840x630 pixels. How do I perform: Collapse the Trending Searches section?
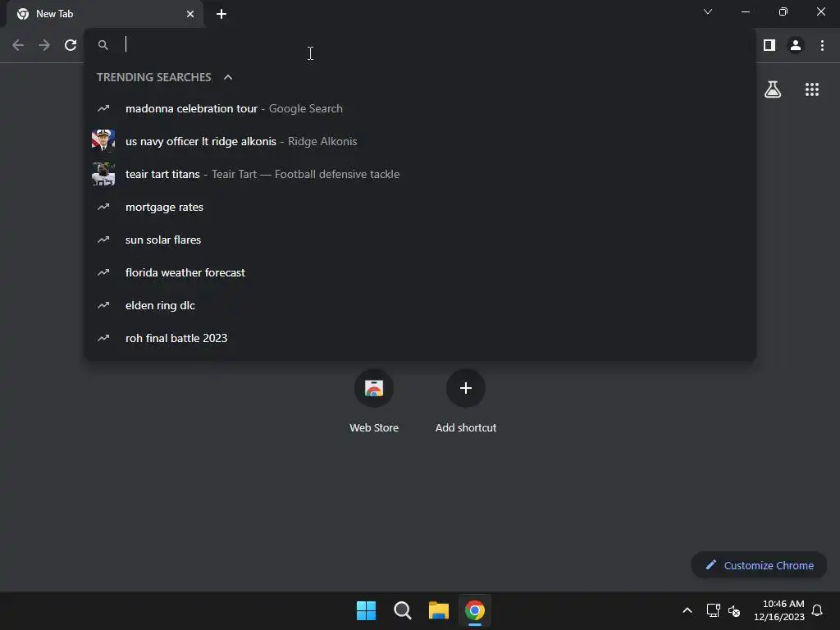pos(228,77)
